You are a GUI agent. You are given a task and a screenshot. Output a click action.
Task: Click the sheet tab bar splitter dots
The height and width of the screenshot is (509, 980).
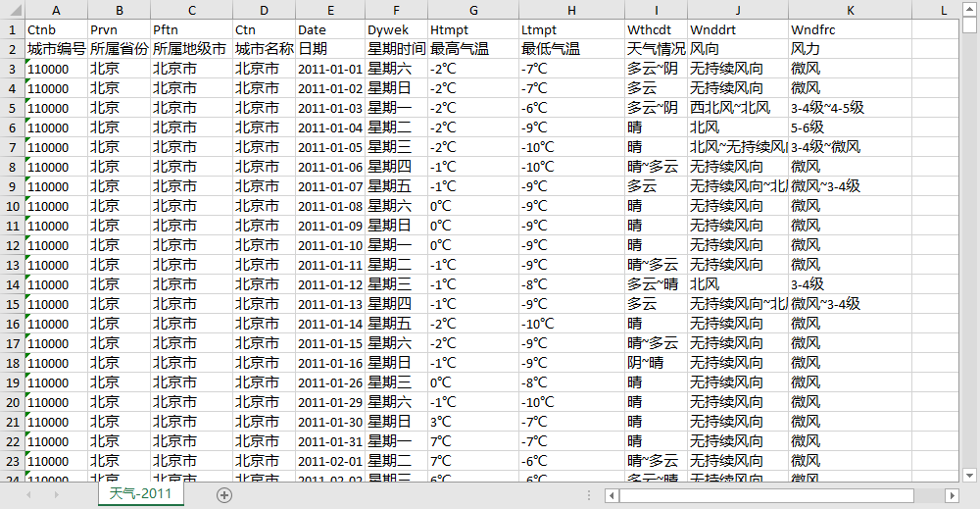588,495
